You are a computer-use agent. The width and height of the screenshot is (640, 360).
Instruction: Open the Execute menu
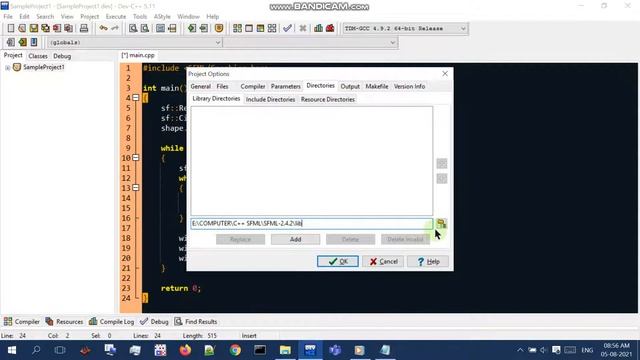[116, 16]
